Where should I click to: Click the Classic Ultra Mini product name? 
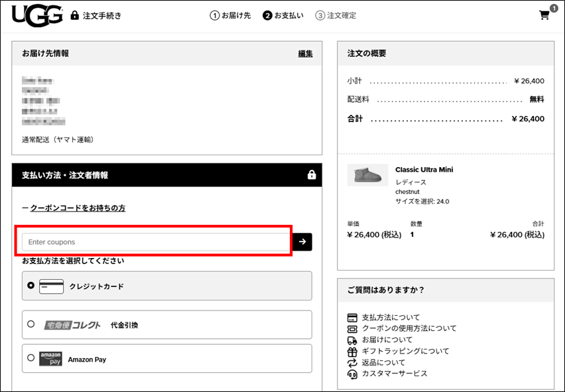coord(424,170)
